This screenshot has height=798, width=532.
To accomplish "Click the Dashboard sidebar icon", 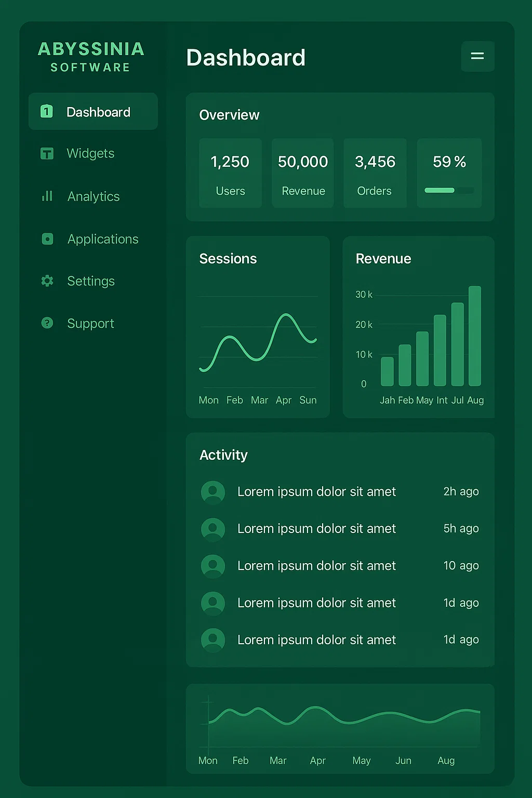I will coord(47,111).
